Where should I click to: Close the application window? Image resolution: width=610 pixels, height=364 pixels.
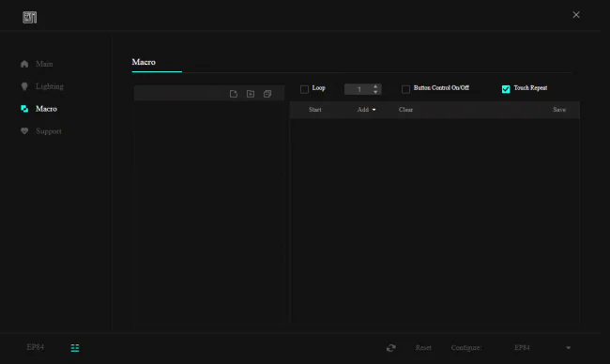(576, 15)
